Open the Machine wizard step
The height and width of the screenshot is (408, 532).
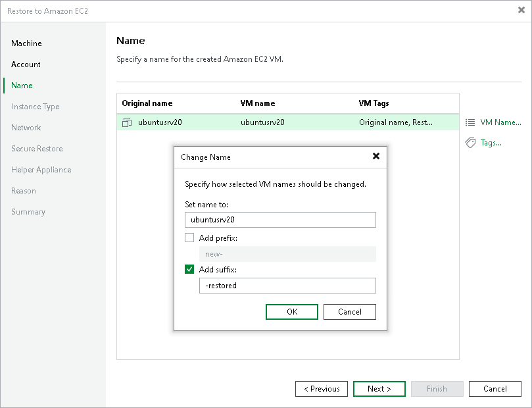26,43
